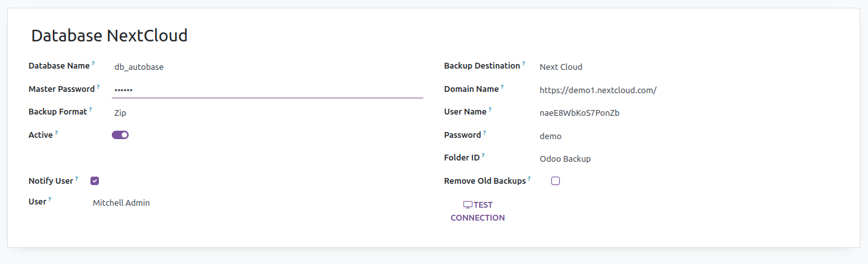This screenshot has width=868, height=264.
Task: Click the Test Connection button
Action: click(x=478, y=212)
